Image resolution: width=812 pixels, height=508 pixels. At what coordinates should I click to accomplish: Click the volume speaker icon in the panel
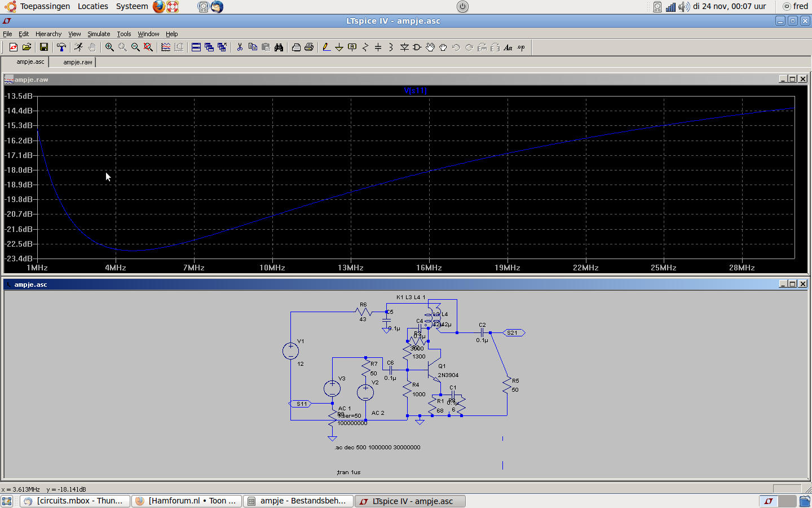click(x=683, y=7)
